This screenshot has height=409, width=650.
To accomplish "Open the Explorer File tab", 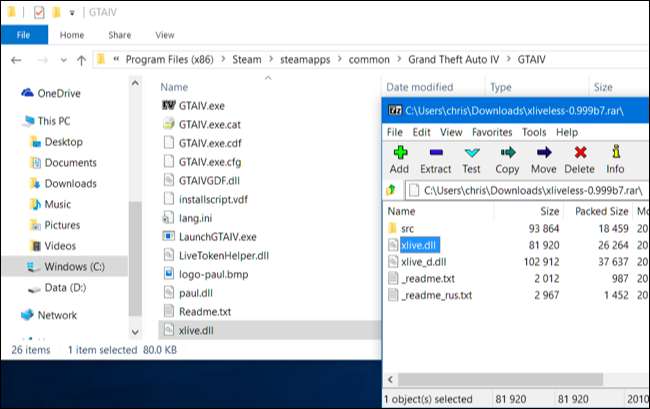I will (x=24, y=34).
